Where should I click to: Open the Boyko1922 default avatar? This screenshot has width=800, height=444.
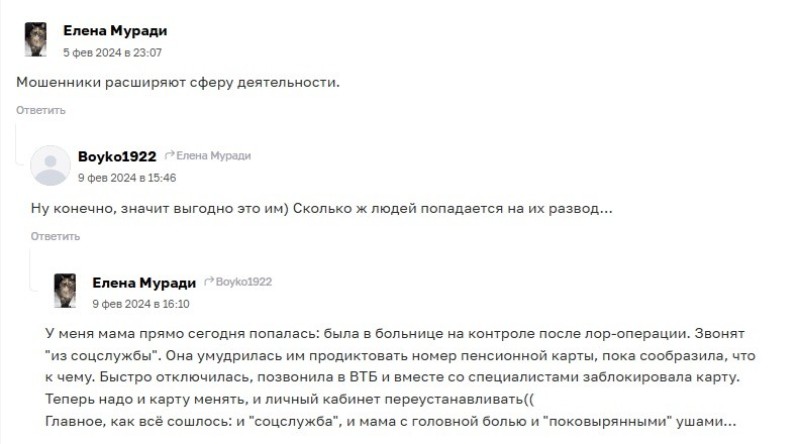tap(50, 165)
